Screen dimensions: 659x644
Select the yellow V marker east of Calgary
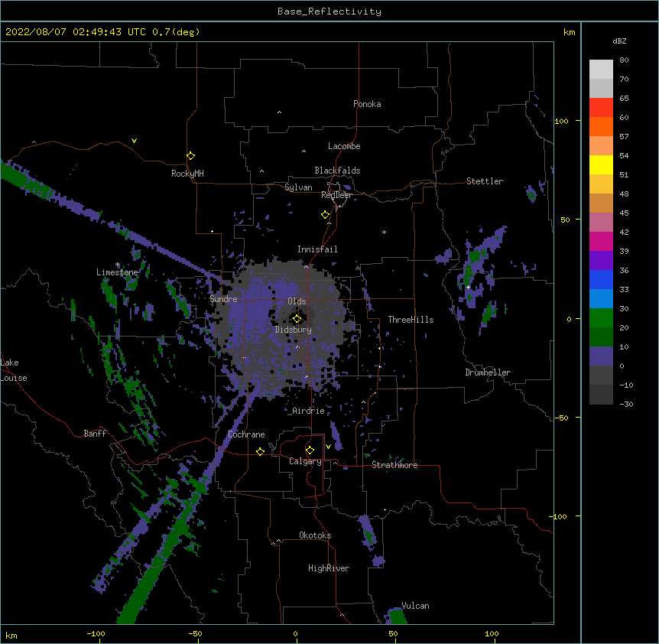328,447
